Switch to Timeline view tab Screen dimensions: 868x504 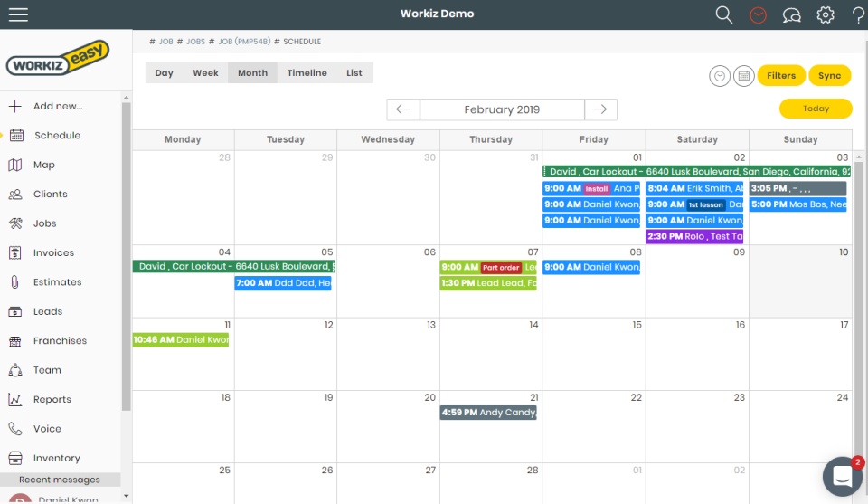pyautogui.click(x=307, y=72)
